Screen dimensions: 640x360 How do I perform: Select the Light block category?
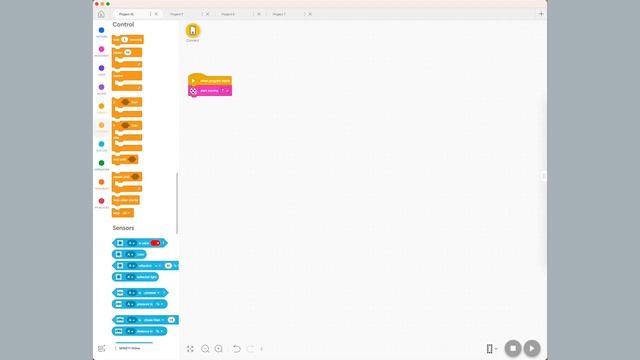(x=101, y=70)
